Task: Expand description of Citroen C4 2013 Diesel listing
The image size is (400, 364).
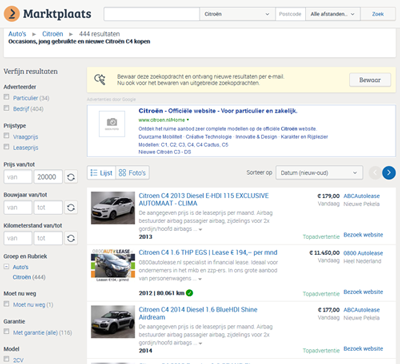Action: (x=200, y=229)
